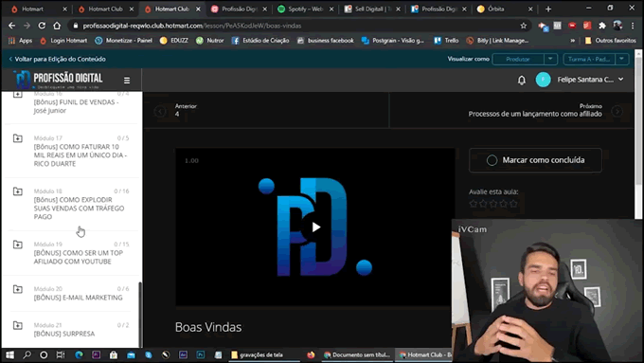Click the Felipe Santana avatar circle
This screenshot has width=644, height=363.
543,80
